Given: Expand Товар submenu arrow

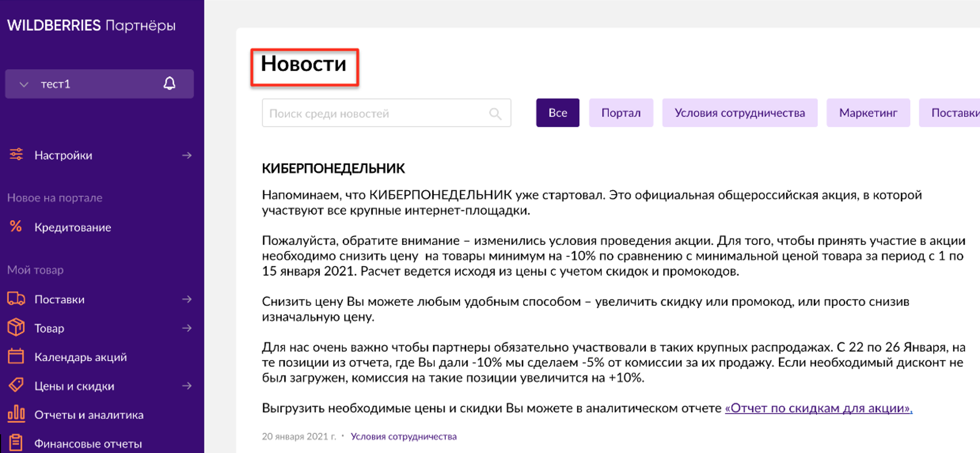Looking at the screenshot, I should click(187, 328).
